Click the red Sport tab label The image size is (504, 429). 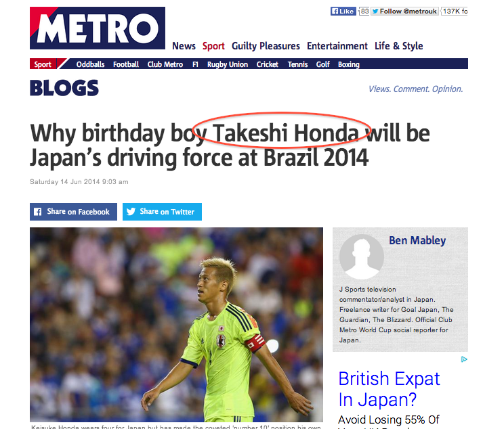43,64
